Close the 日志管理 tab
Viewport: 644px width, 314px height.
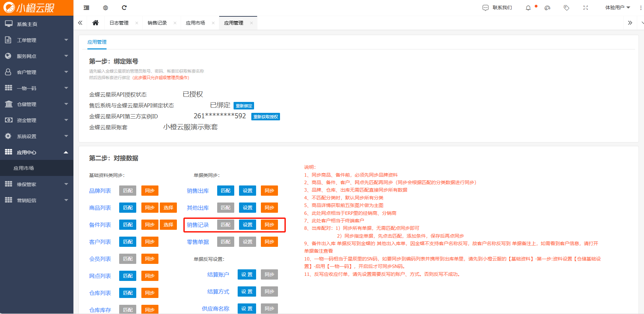tap(137, 23)
